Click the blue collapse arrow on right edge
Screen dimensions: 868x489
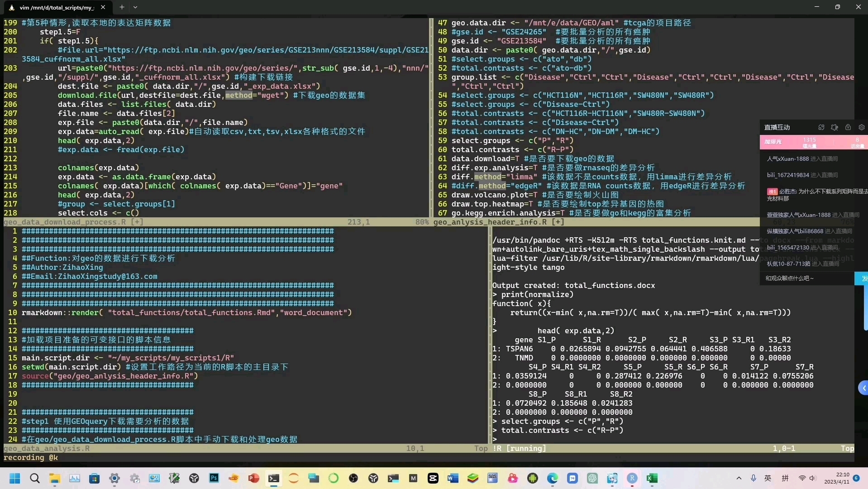[x=863, y=388]
